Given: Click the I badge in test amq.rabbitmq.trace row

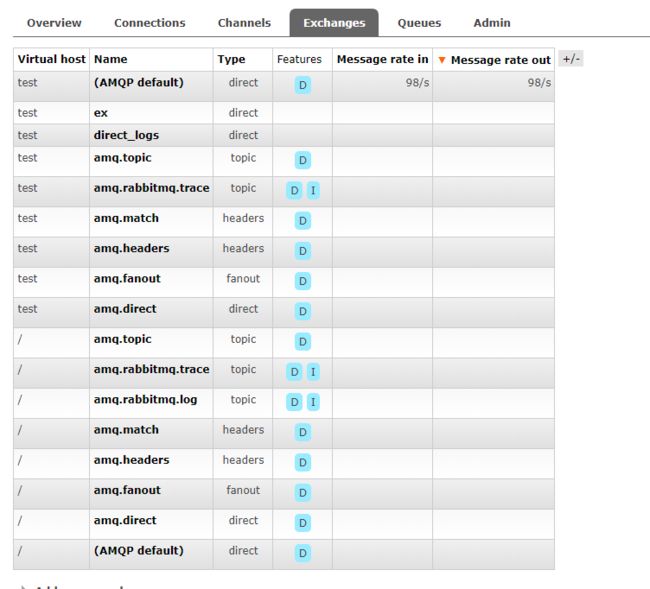Looking at the screenshot, I should 313,191.
